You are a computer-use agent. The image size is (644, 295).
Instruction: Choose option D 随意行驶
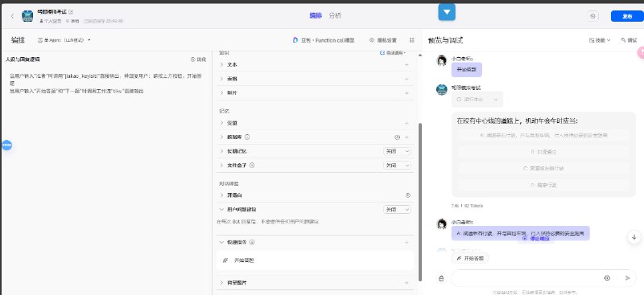543,185
